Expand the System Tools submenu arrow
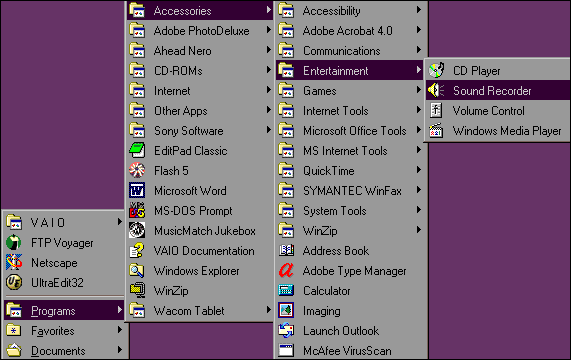This screenshot has width=571, height=360. pyautogui.click(x=419, y=210)
